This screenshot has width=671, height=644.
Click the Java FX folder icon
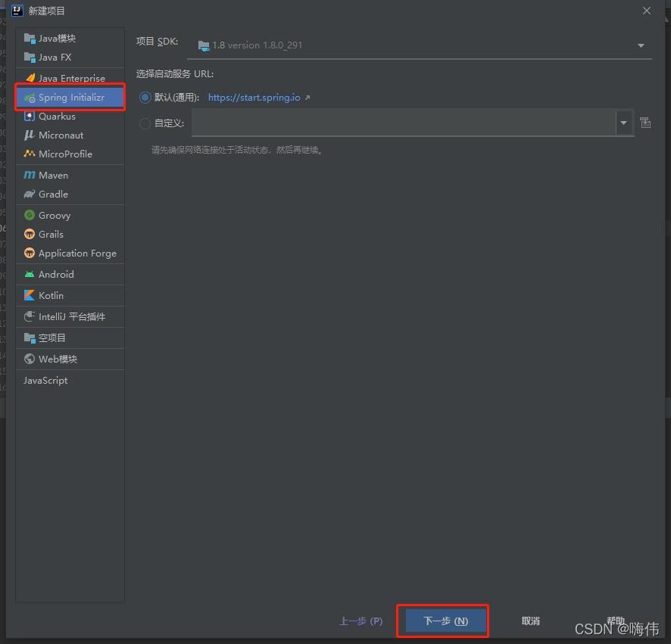pos(30,58)
